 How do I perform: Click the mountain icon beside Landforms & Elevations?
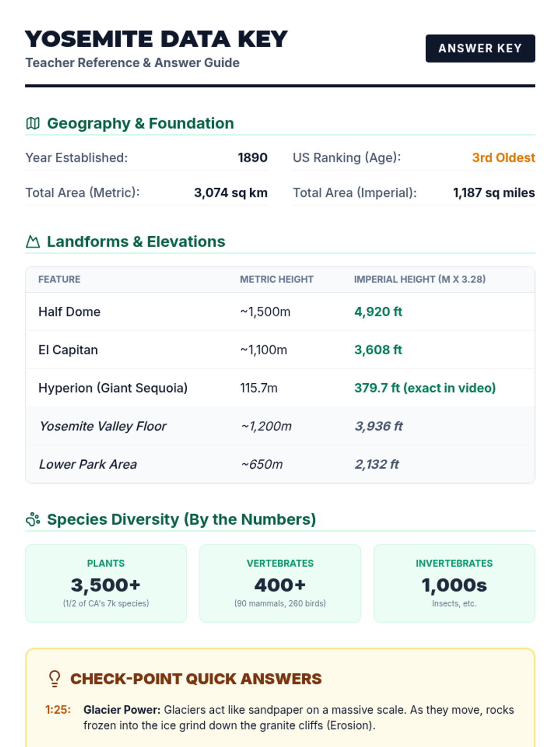33,242
